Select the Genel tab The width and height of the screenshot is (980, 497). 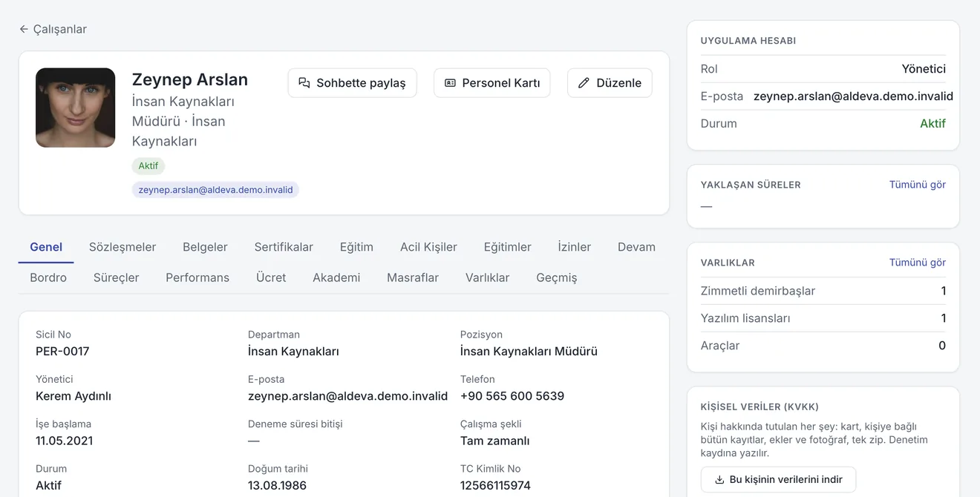pos(46,247)
